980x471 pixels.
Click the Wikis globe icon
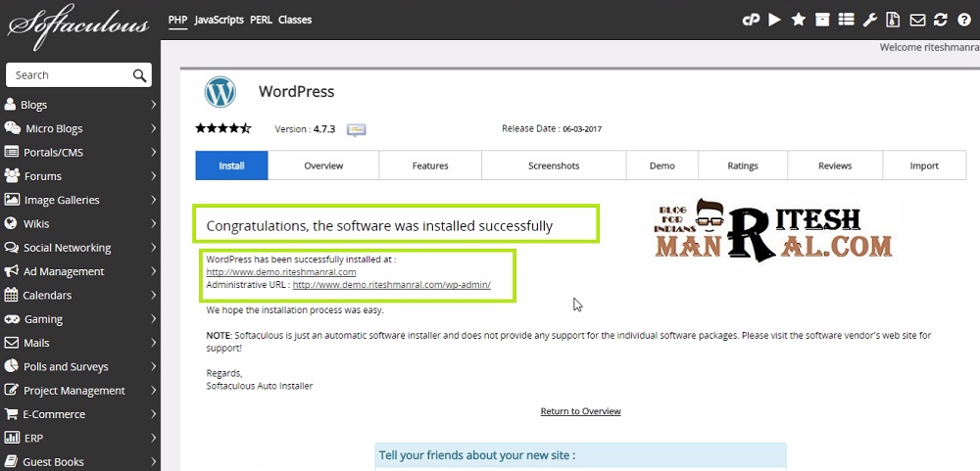[x=11, y=223]
